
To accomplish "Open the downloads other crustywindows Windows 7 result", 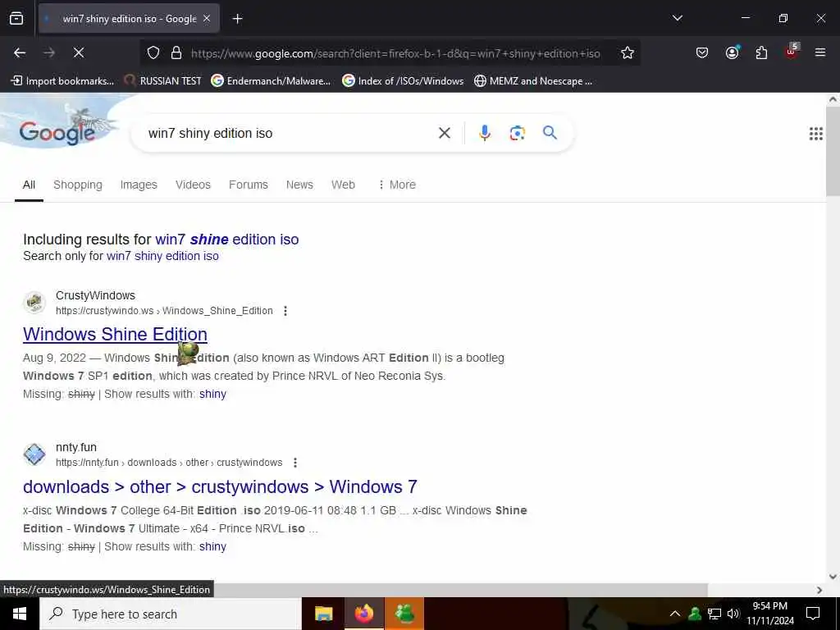I will (220, 486).
